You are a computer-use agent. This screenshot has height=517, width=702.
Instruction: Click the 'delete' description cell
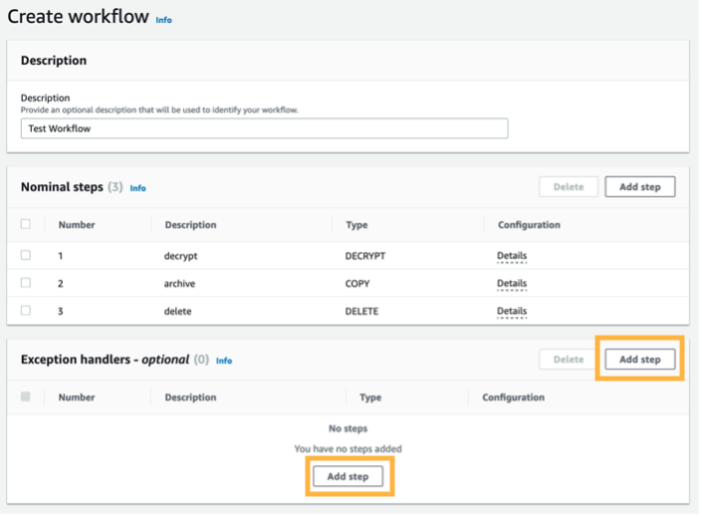click(x=177, y=311)
